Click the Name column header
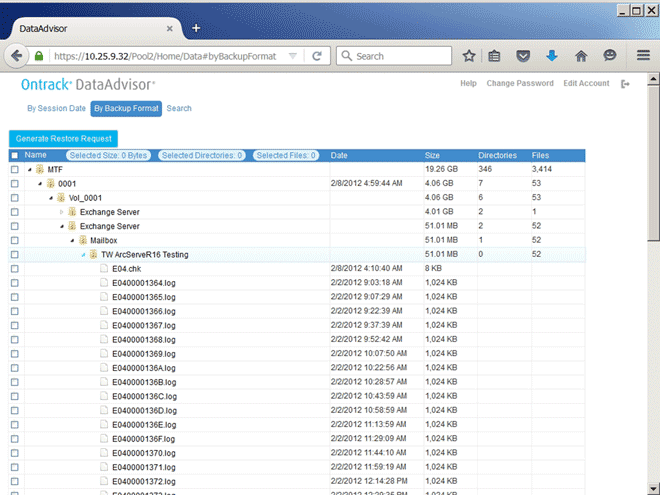 pos(35,155)
